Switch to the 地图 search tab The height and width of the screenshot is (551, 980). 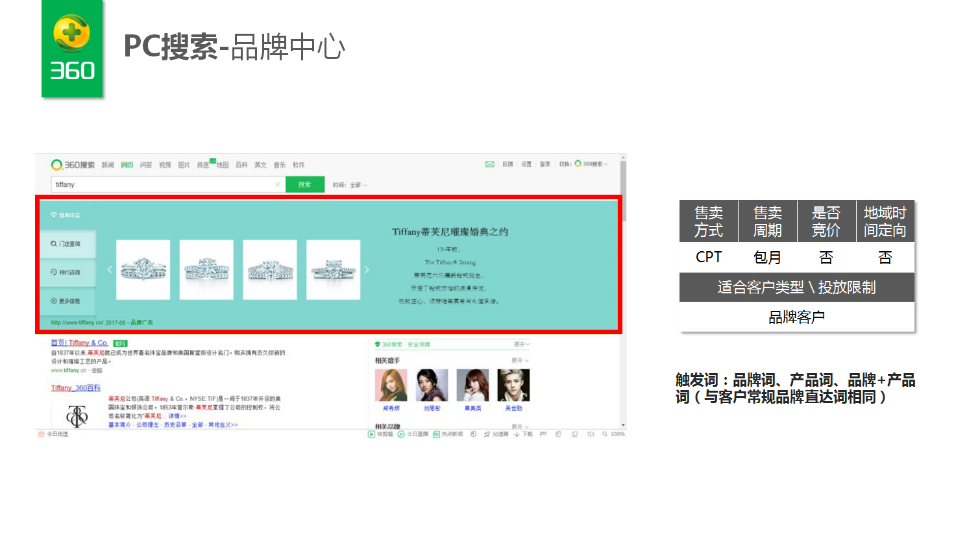coord(223,165)
